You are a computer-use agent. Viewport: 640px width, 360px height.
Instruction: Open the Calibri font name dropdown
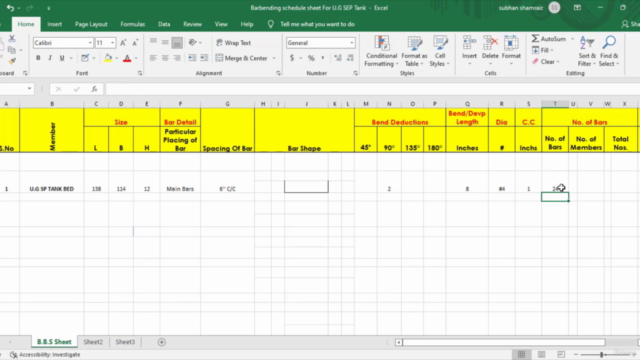click(x=90, y=43)
